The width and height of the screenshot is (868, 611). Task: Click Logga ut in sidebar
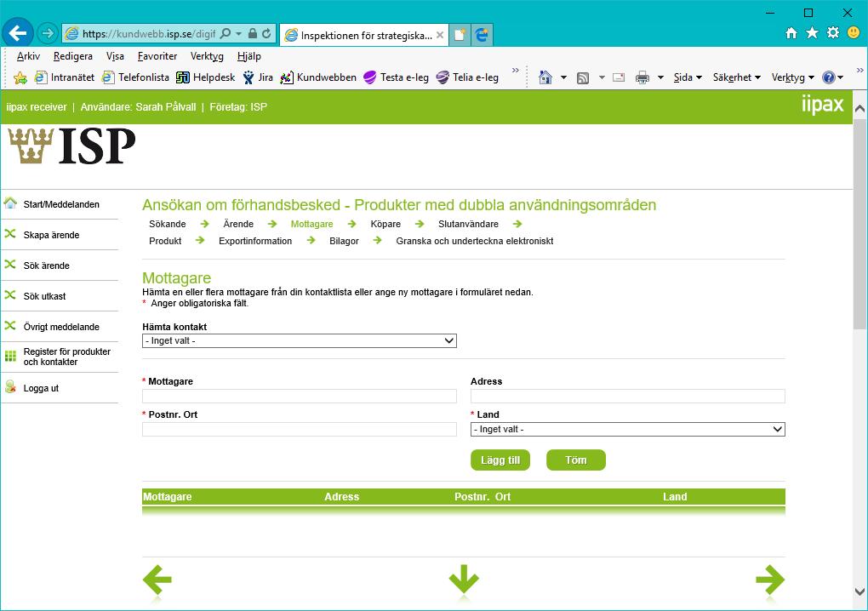pyautogui.click(x=40, y=388)
